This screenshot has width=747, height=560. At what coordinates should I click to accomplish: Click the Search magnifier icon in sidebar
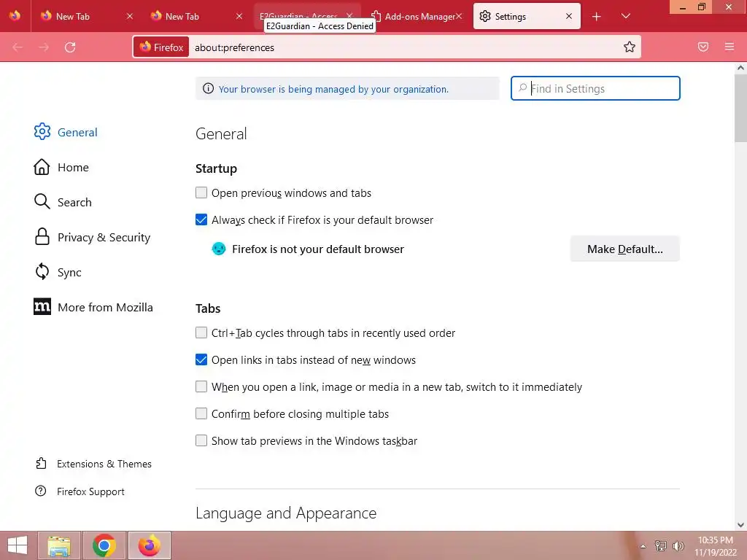(42, 201)
